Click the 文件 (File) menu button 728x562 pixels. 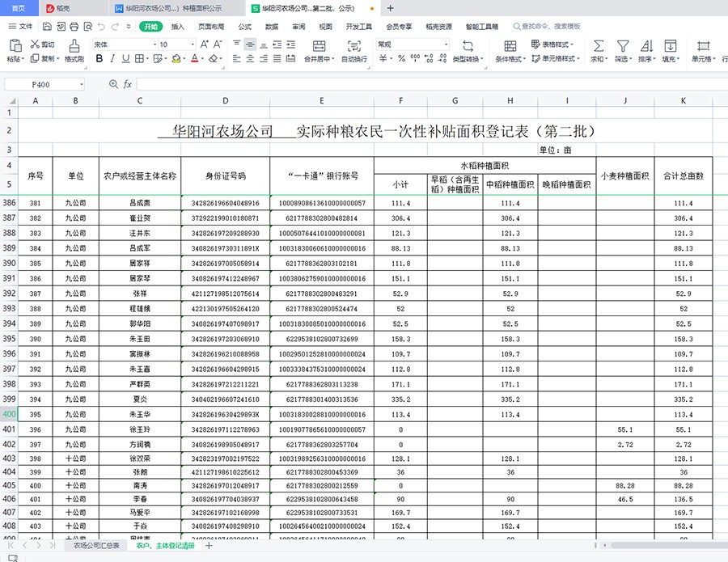21,27
